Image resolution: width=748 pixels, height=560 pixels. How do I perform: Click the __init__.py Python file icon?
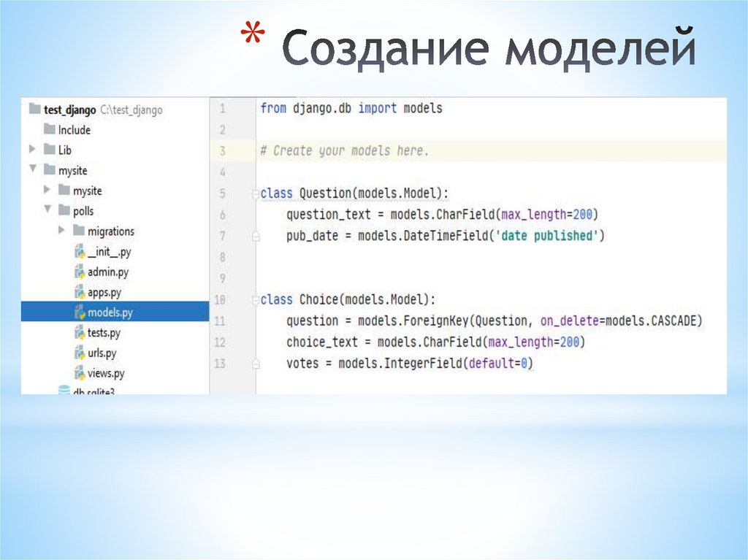[80, 251]
